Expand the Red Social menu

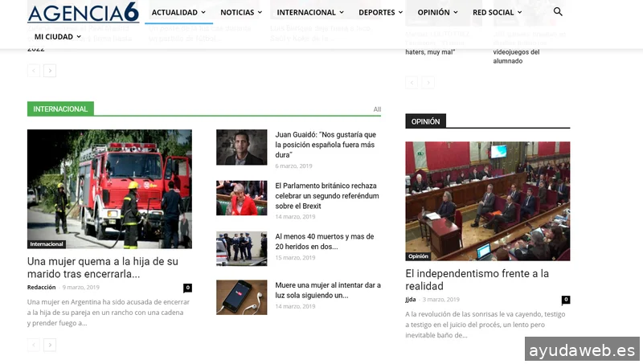coord(497,12)
